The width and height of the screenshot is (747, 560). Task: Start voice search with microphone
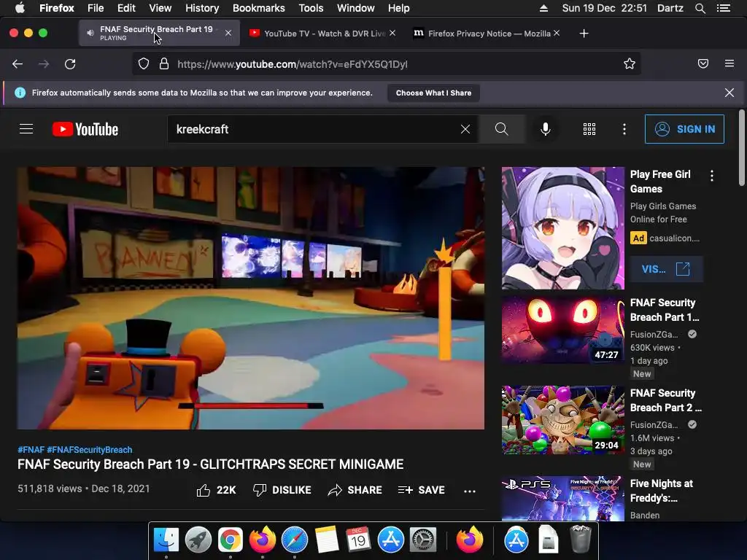(546, 129)
